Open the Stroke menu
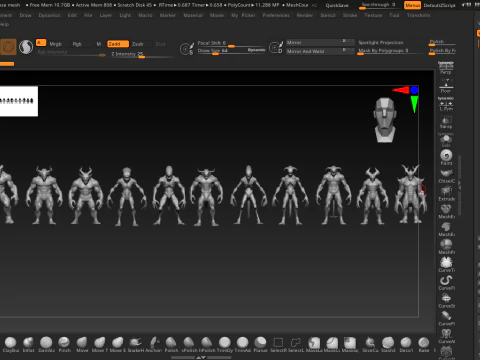 (350, 15)
